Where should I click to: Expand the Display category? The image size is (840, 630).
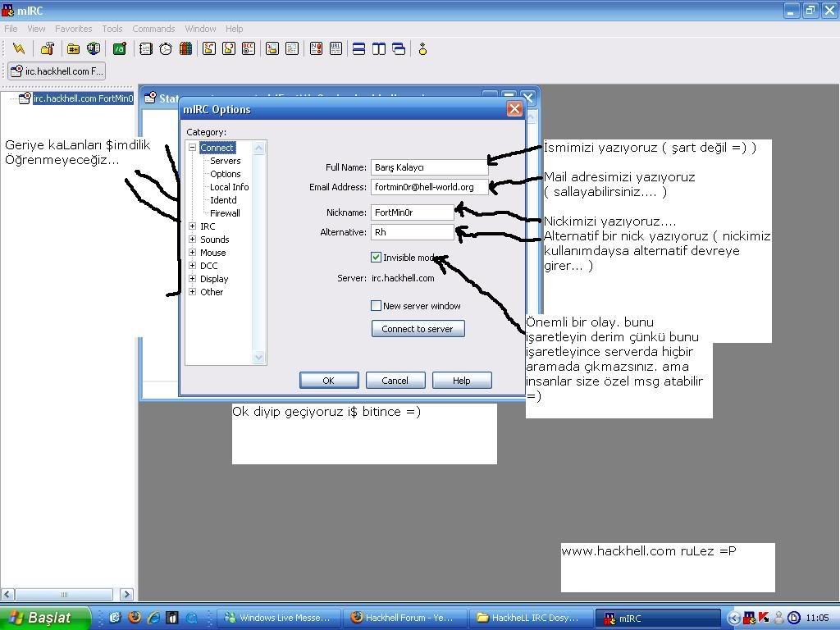pyautogui.click(x=192, y=279)
